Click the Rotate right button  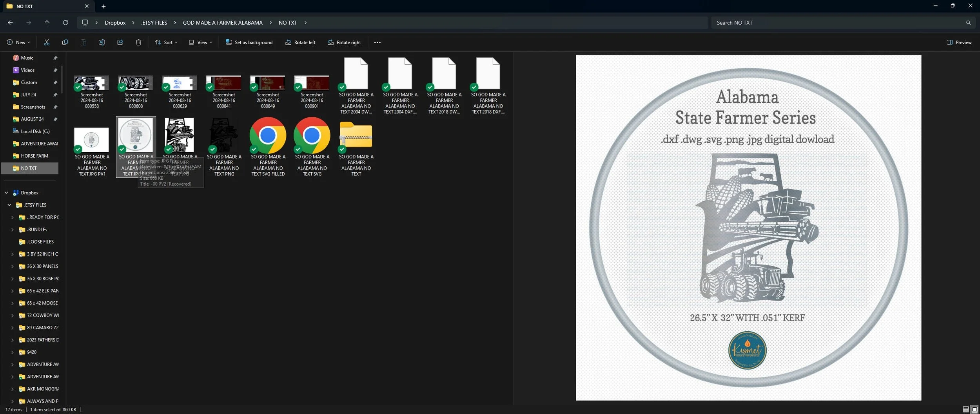point(344,42)
